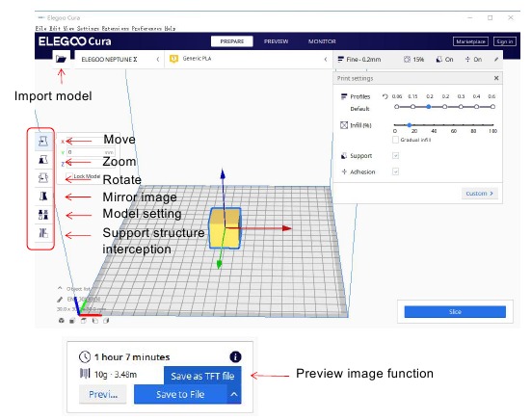Switch to front view cube icon
531x420 pixels.
(x=72, y=321)
